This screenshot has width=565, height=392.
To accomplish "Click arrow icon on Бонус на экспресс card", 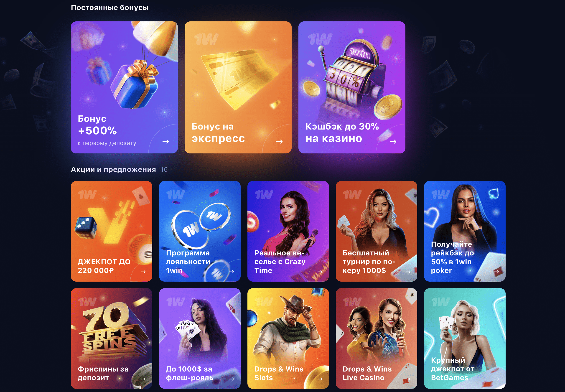I will 280,141.
